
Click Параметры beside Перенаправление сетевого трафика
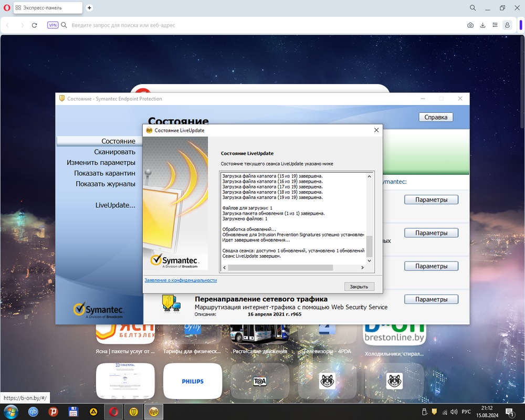pyautogui.click(x=431, y=299)
